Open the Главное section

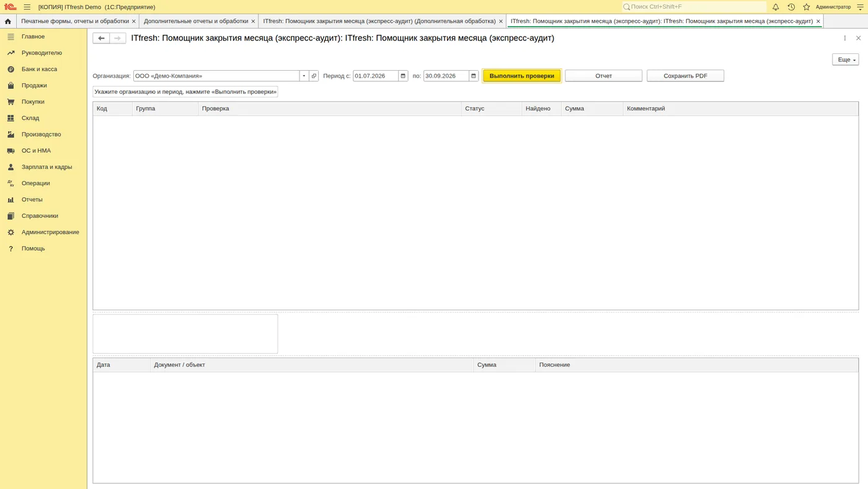(33, 37)
